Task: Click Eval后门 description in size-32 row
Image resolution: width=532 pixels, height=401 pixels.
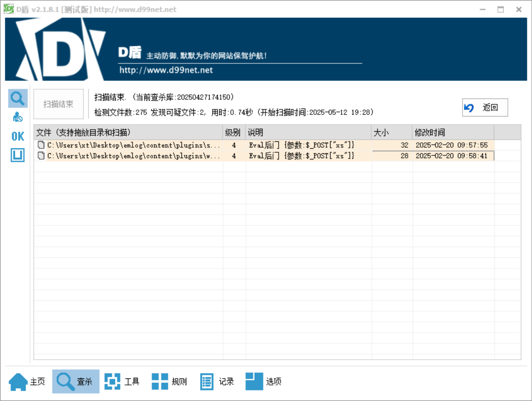Action: coord(301,145)
